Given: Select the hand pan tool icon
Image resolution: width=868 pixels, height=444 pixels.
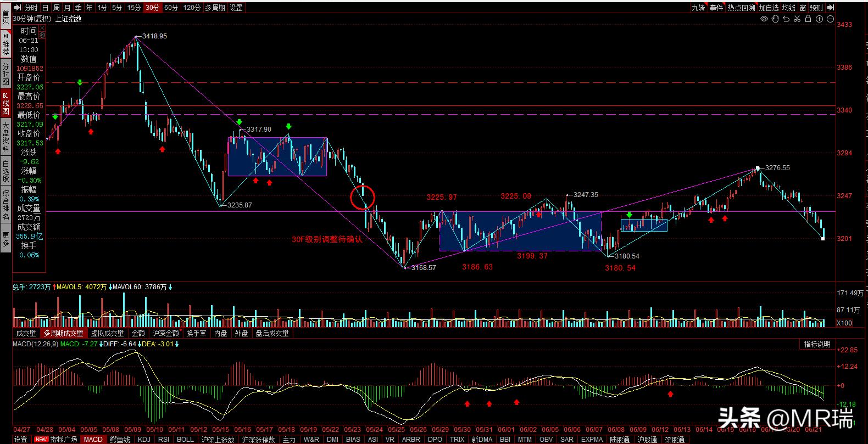Looking at the screenshot, I should point(775,19).
